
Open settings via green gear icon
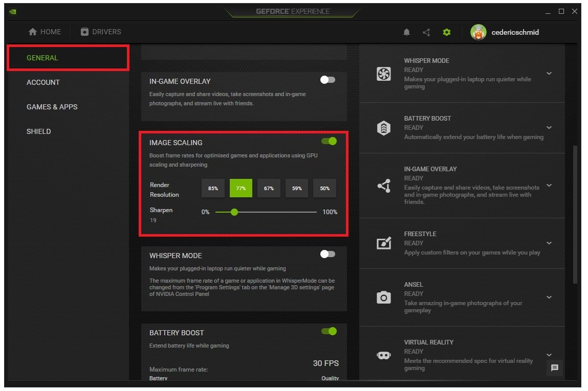point(447,33)
